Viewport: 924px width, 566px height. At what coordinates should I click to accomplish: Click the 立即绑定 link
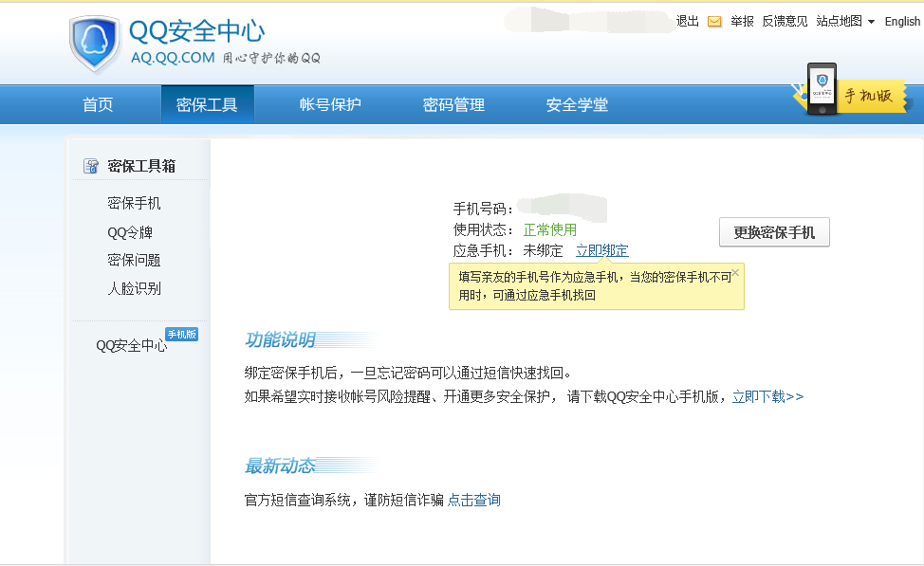[x=601, y=251]
